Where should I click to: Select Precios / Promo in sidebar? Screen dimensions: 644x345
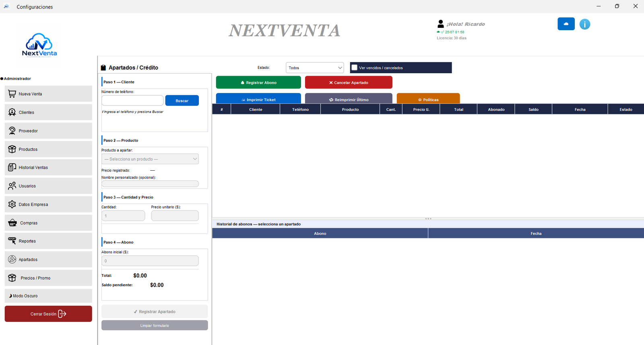(48, 278)
